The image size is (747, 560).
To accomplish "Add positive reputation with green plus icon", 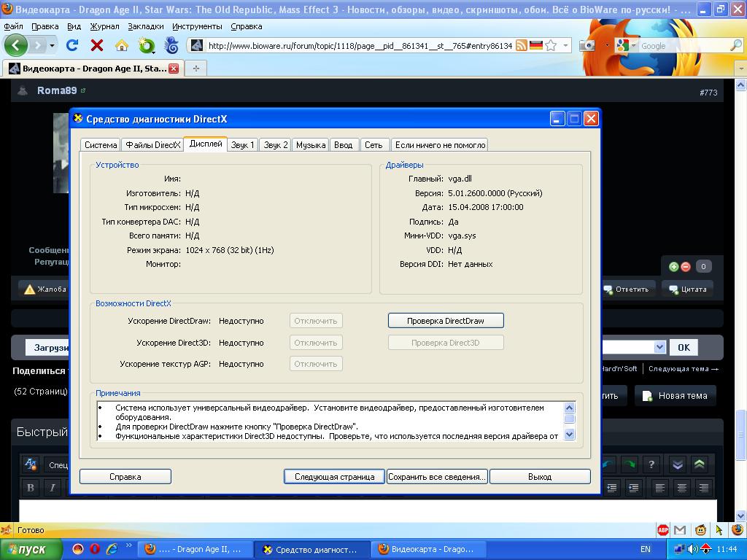I will 673,267.
